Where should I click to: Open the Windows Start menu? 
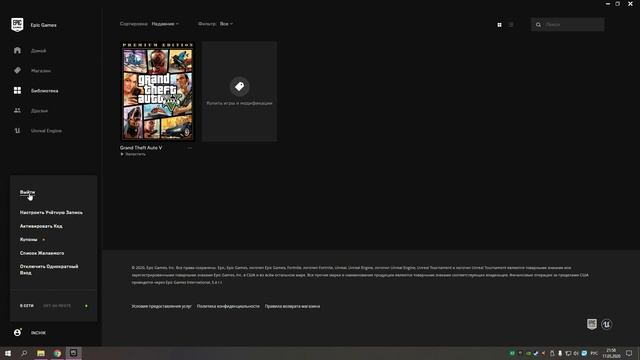click(8, 353)
